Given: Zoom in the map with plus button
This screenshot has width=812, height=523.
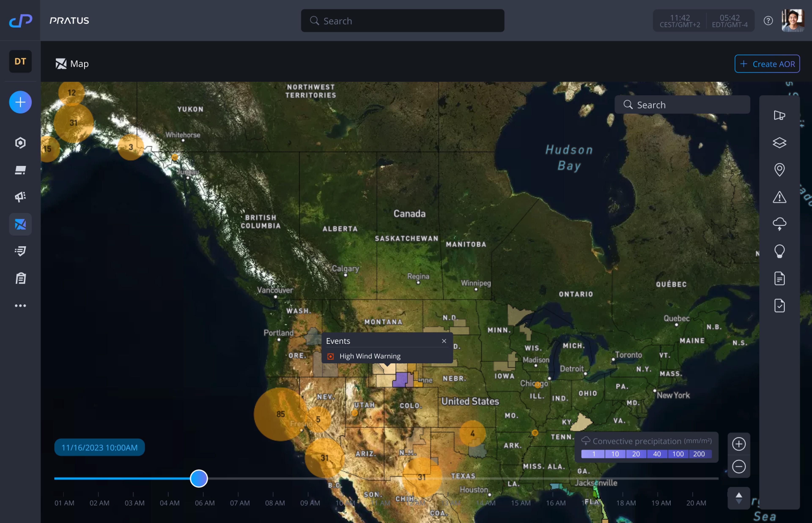Looking at the screenshot, I should [739, 444].
